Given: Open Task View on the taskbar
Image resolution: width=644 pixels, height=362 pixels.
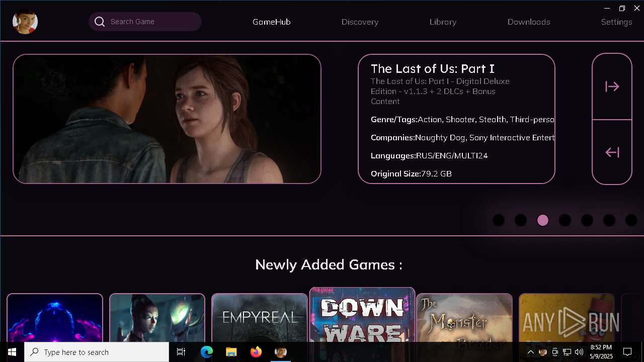Looking at the screenshot, I should tap(181, 352).
